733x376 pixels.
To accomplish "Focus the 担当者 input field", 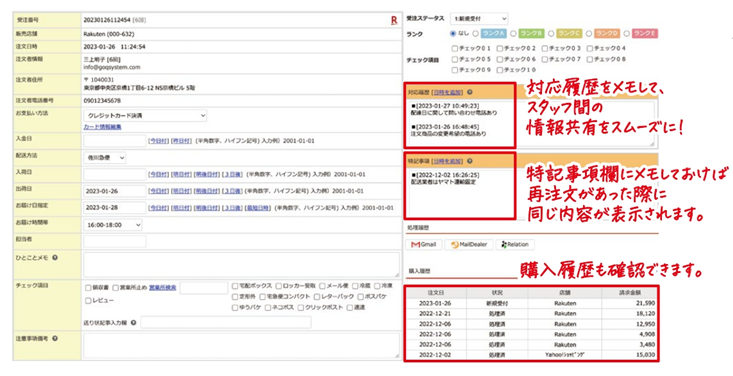I will [x=115, y=242].
